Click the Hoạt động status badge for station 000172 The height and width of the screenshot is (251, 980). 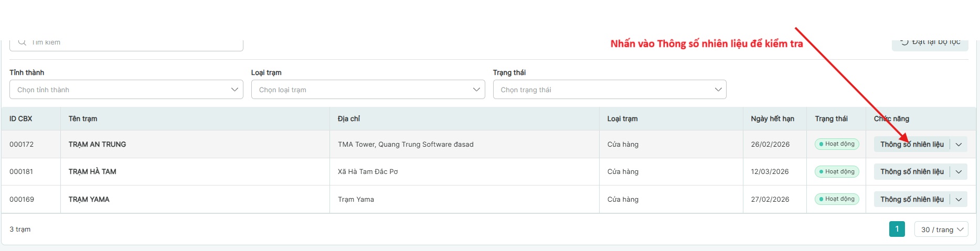(x=837, y=144)
